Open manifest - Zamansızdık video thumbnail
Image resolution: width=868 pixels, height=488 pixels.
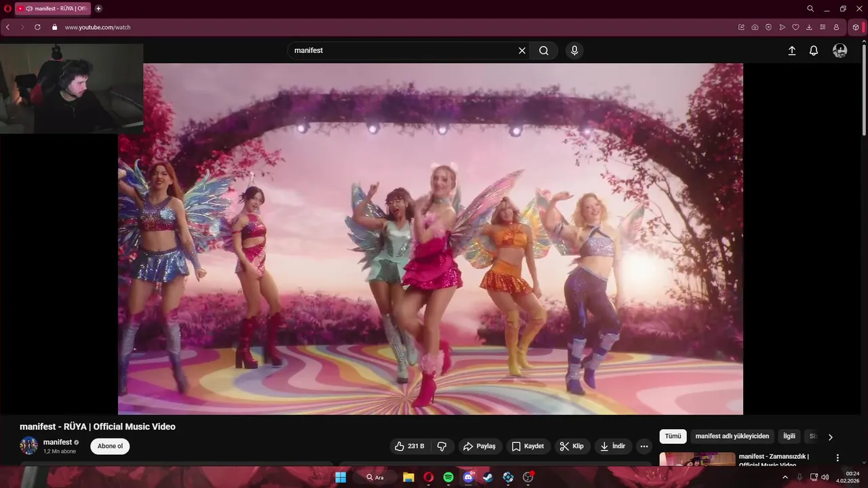click(x=697, y=459)
